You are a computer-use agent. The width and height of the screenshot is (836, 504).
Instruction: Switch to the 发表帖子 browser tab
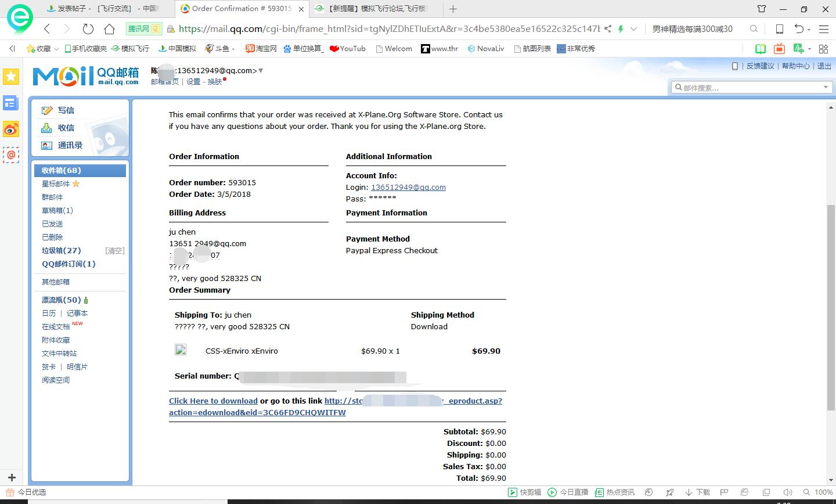tap(103, 9)
